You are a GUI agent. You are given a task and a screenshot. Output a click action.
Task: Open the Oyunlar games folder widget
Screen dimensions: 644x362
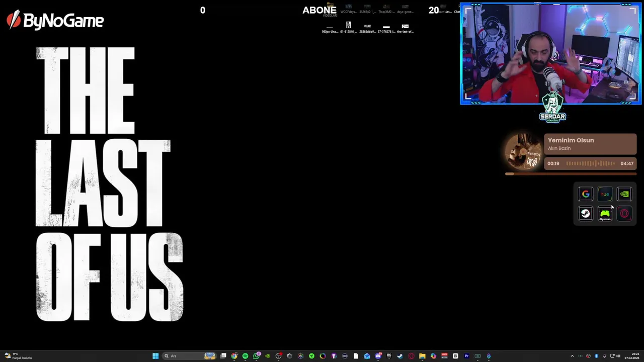[x=605, y=214]
